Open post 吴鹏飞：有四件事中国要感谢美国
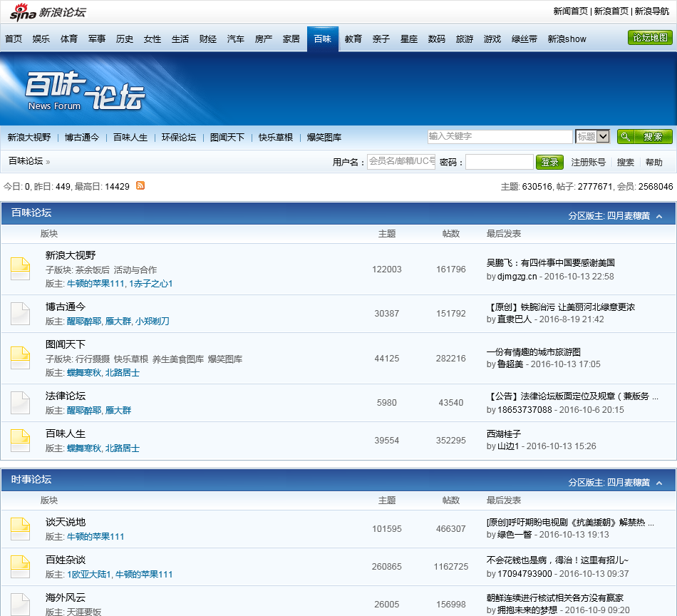The image size is (677, 616). coord(550,262)
